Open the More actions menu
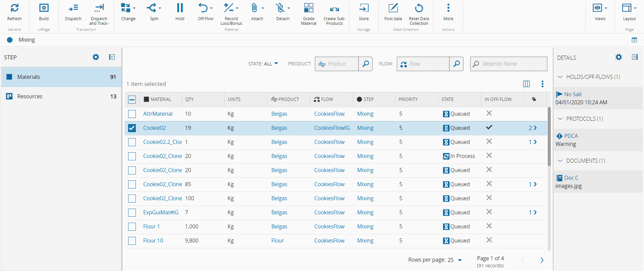Image resolution: width=644 pixels, height=271 pixels. [448, 8]
